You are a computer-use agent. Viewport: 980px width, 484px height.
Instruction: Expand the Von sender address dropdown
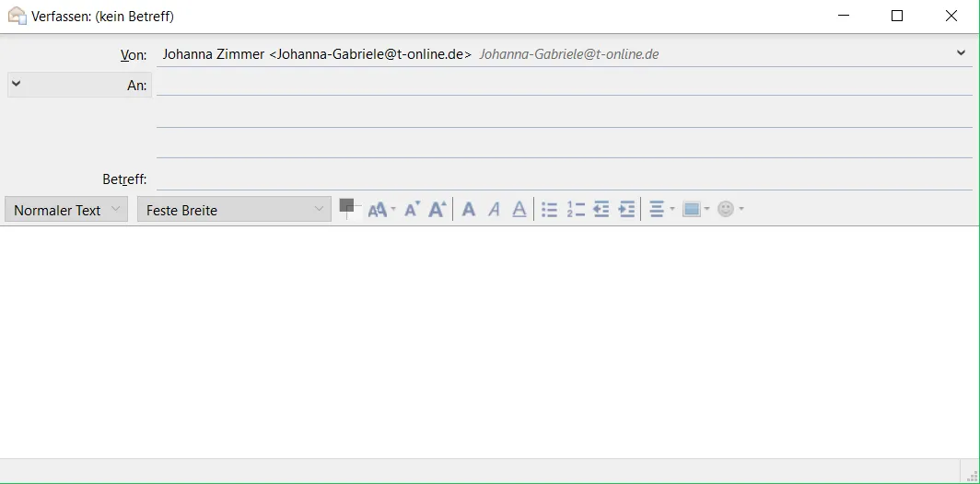pos(961,53)
